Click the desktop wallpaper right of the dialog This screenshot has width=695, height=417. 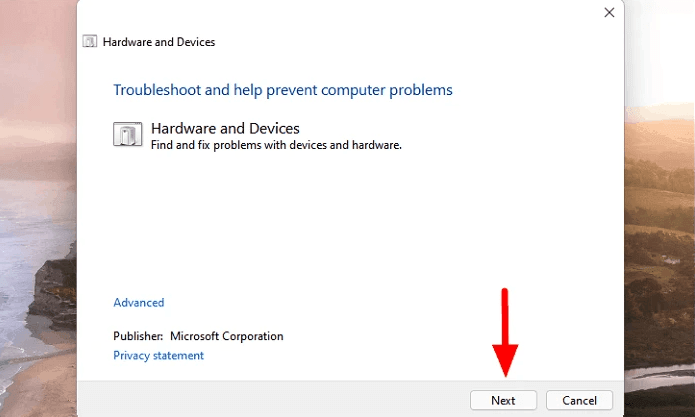[660, 200]
